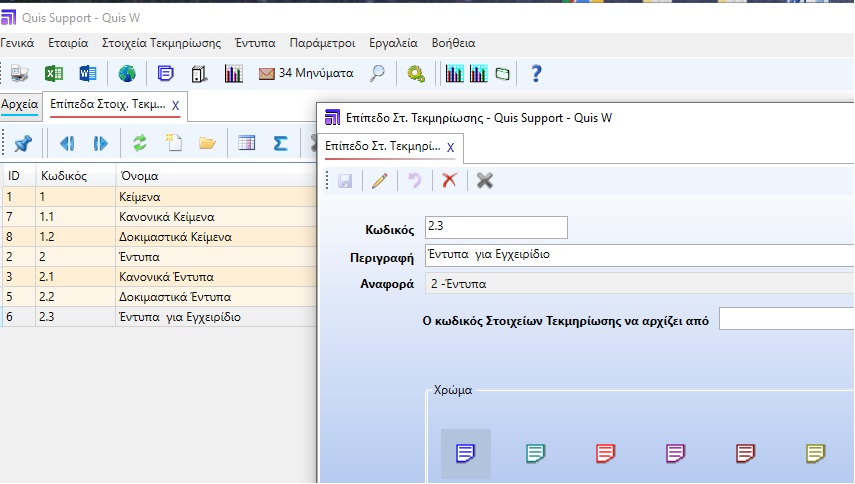The height and width of the screenshot is (484, 855).
Task: Click the magnifying glass search icon
Action: pos(377,73)
